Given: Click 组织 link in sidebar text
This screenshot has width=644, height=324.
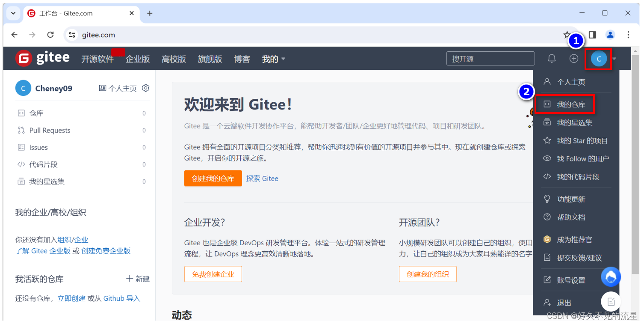Looking at the screenshot, I should tap(64, 240).
